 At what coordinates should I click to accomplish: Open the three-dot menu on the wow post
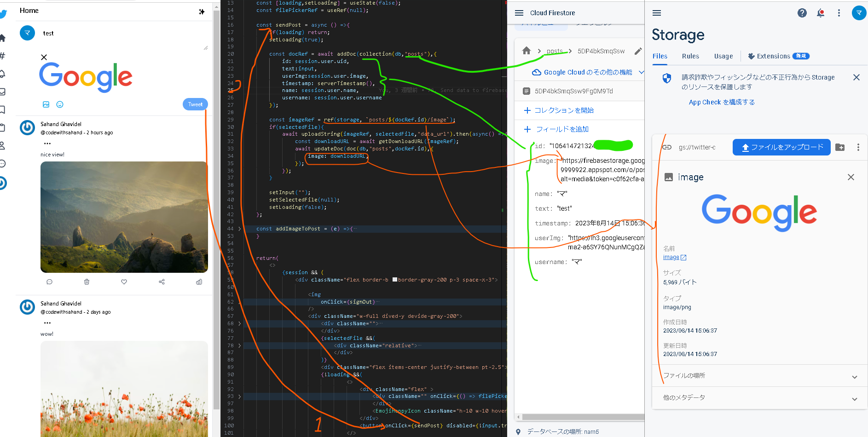(x=47, y=323)
